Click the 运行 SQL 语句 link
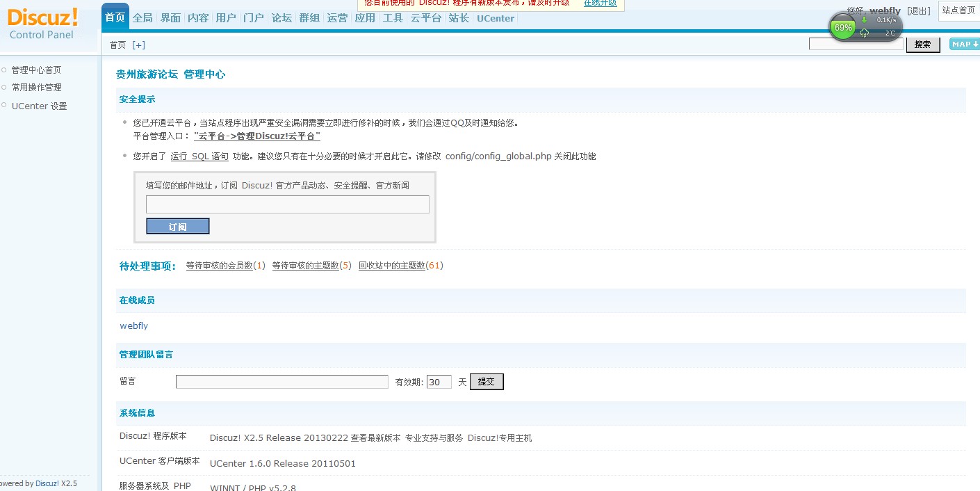The width and height of the screenshot is (980, 491). pos(199,156)
